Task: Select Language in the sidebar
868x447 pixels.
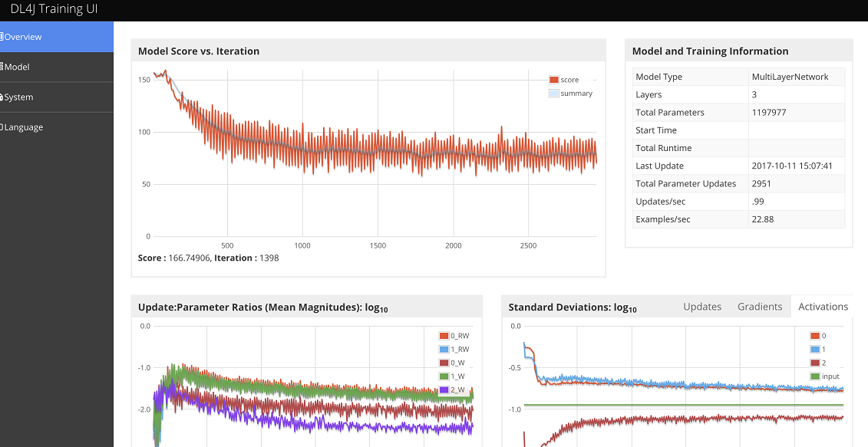Action: 57,127
